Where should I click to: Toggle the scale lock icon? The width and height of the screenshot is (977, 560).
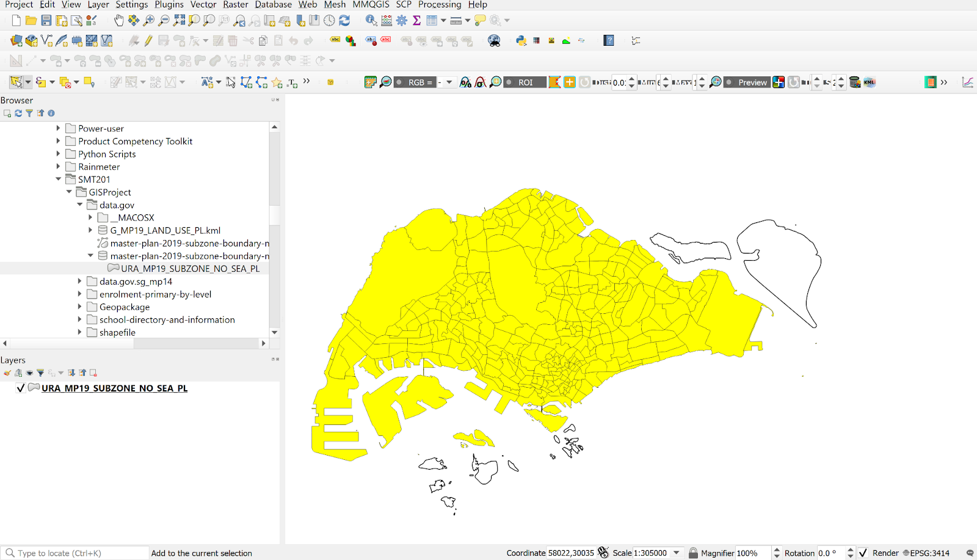point(693,553)
